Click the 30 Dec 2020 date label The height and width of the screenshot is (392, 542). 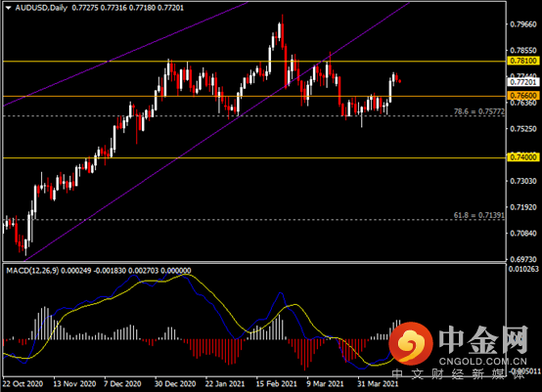[175, 384]
